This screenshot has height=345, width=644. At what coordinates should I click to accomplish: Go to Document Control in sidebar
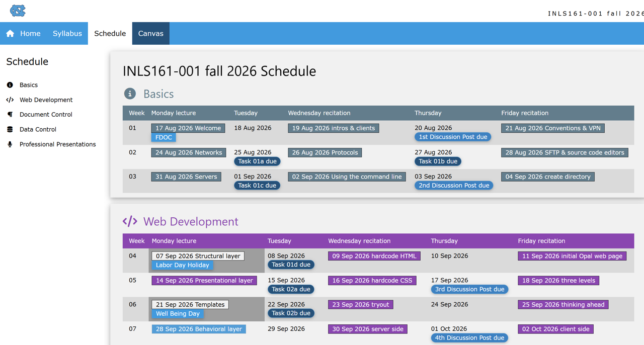pos(46,115)
